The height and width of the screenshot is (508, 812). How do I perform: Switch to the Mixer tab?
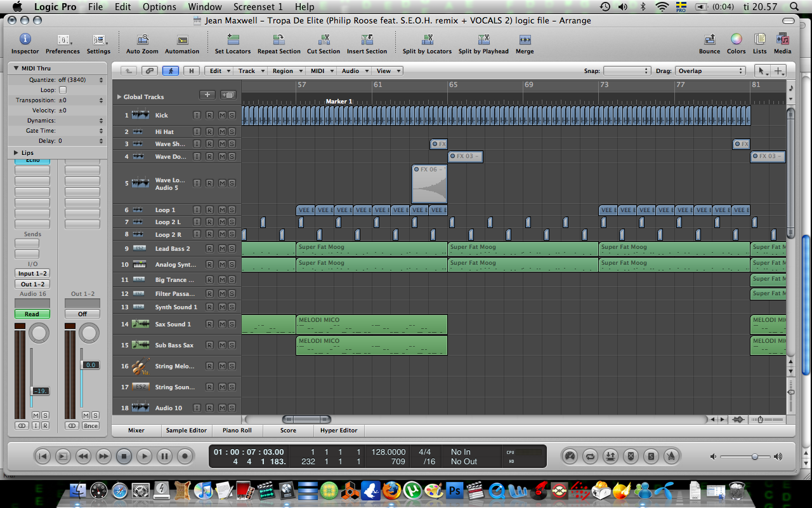pyautogui.click(x=136, y=430)
